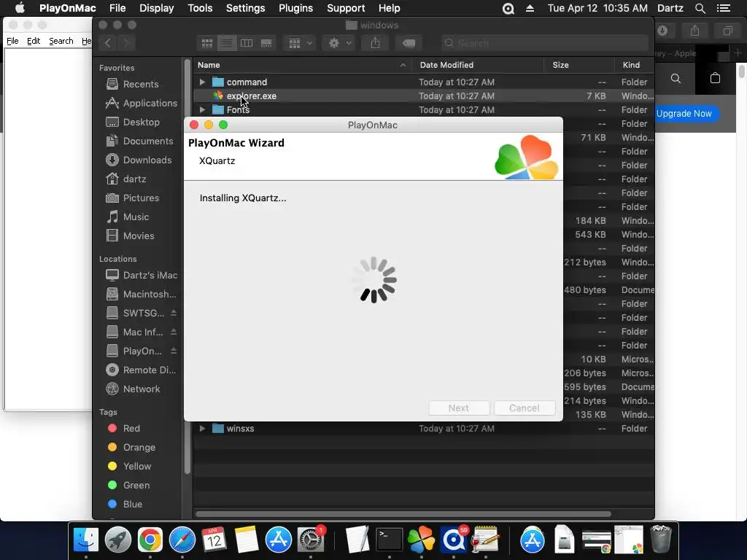Open the Tools menu
Screen dimensions: 747x560
pos(200,8)
